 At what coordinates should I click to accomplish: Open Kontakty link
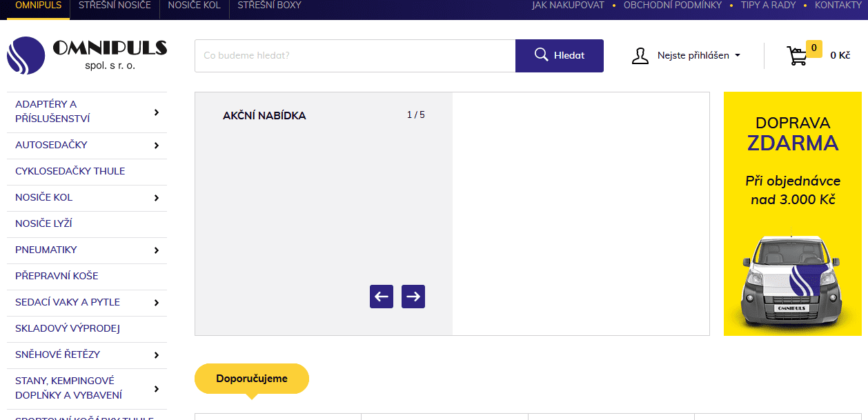coord(838,6)
